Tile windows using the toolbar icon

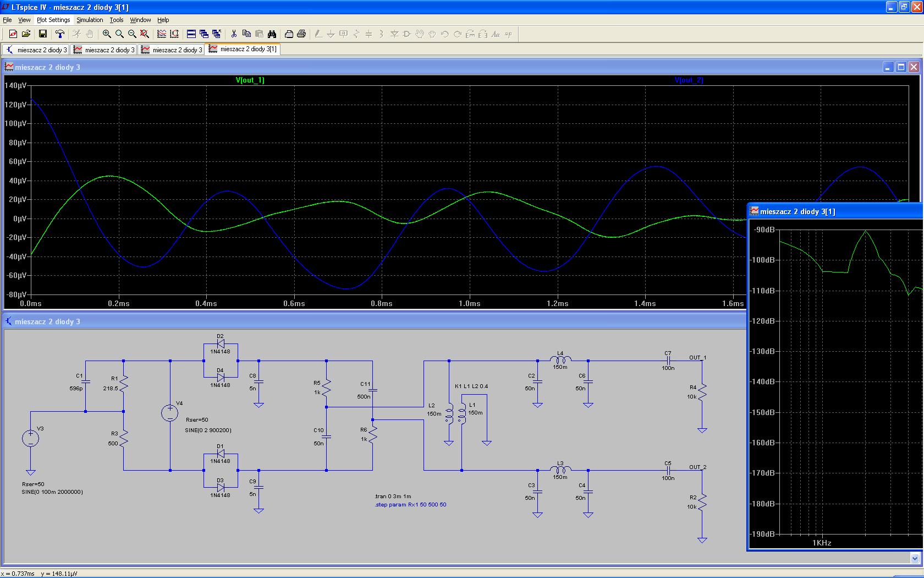pos(191,34)
